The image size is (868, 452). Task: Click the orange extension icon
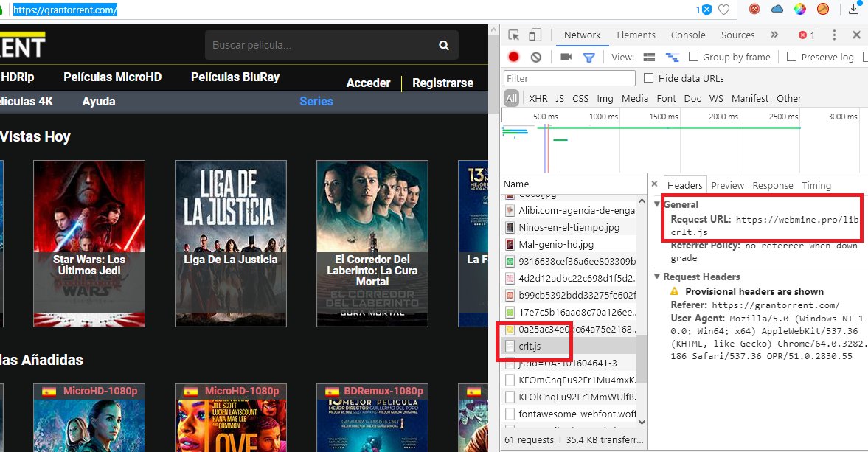823,9
